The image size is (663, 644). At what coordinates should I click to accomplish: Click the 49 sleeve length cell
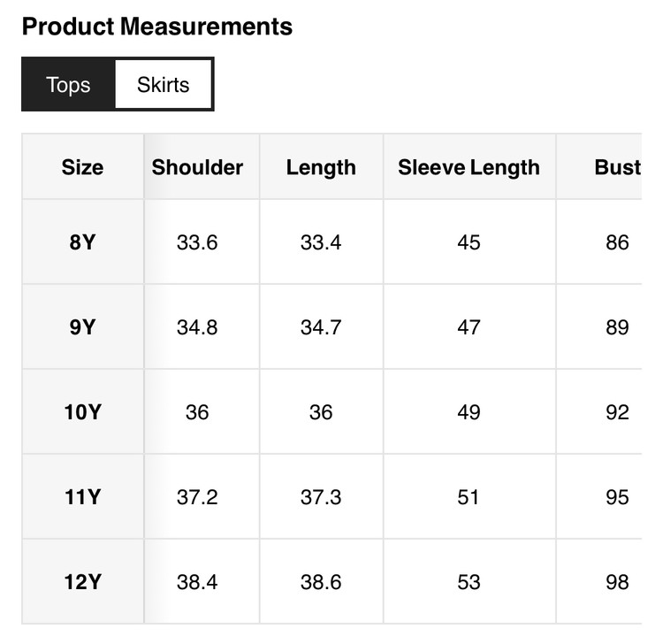[x=469, y=412]
